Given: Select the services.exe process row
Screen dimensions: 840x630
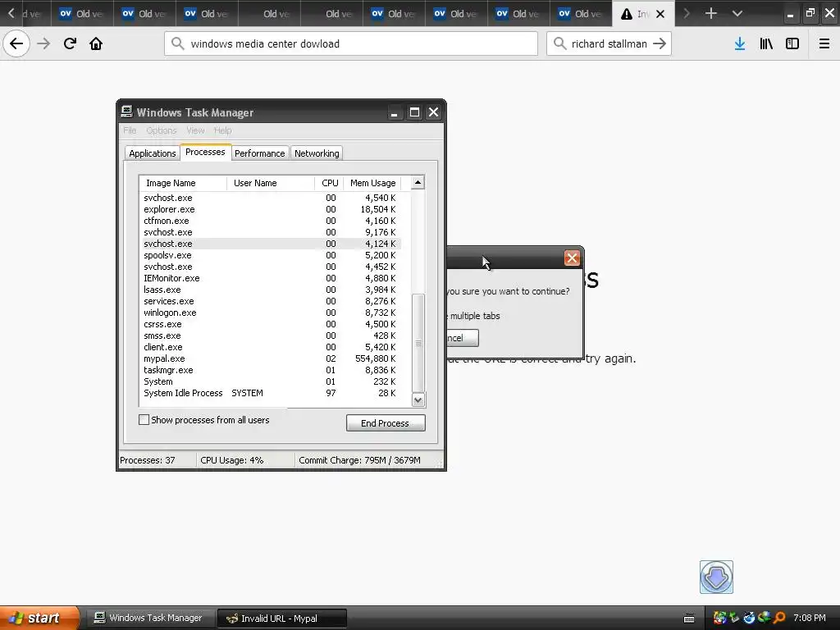Looking at the screenshot, I should coord(270,301).
